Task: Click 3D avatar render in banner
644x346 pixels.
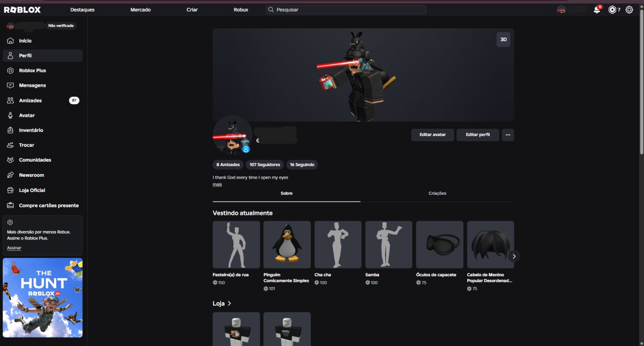Action: point(358,76)
